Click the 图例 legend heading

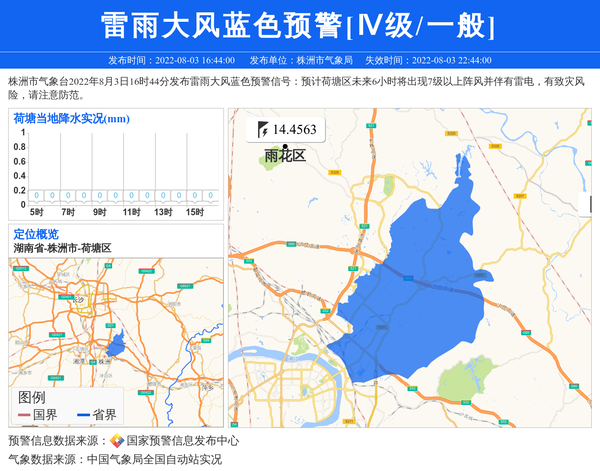point(32,397)
